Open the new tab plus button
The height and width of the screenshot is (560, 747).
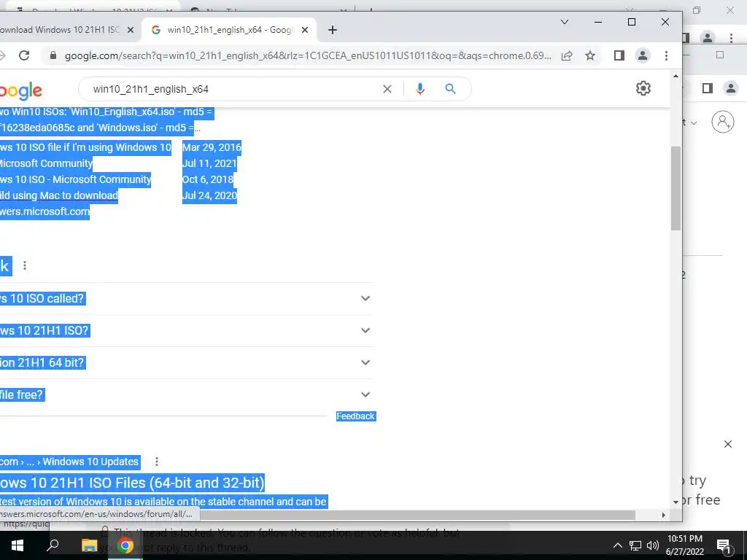pos(333,30)
